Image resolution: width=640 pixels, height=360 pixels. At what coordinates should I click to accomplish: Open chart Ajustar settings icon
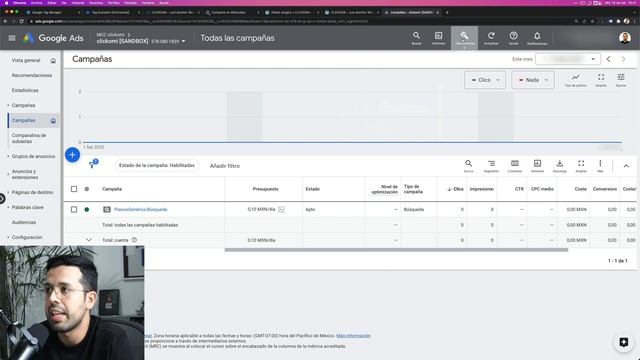click(621, 80)
